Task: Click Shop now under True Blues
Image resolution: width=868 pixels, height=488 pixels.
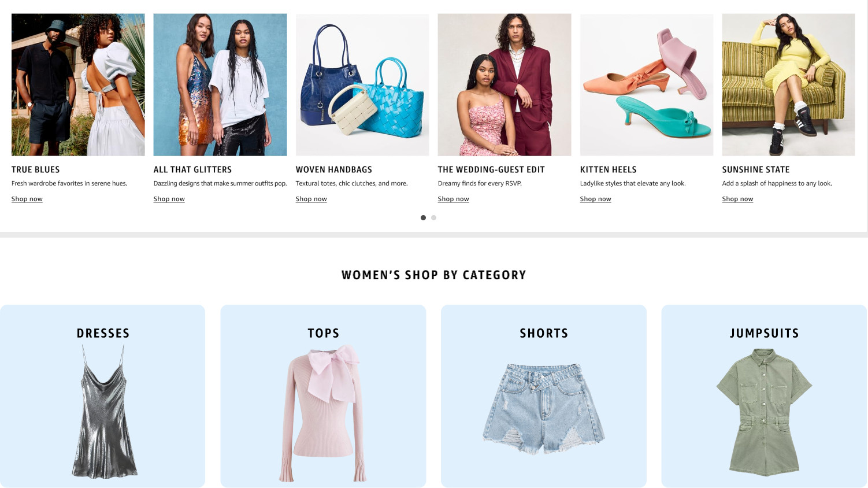Action: pyautogui.click(x=27, y=199)
